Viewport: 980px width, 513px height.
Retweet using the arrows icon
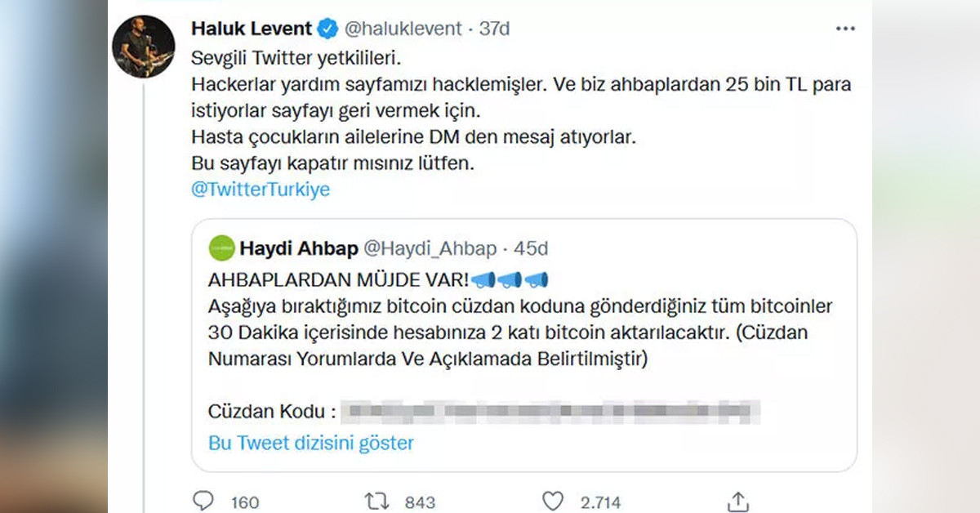pyautogui.click(x=375, y=501)
